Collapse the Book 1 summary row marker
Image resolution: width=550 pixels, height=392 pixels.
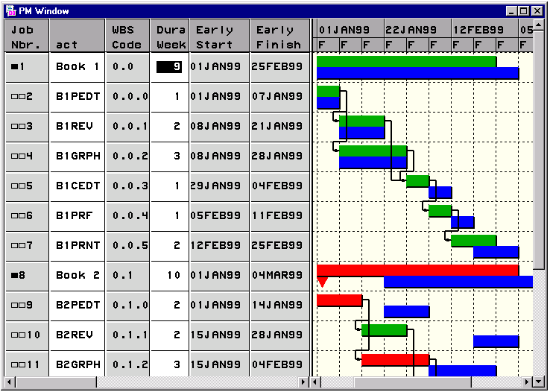pyautogui.click(x=14, y=66)
